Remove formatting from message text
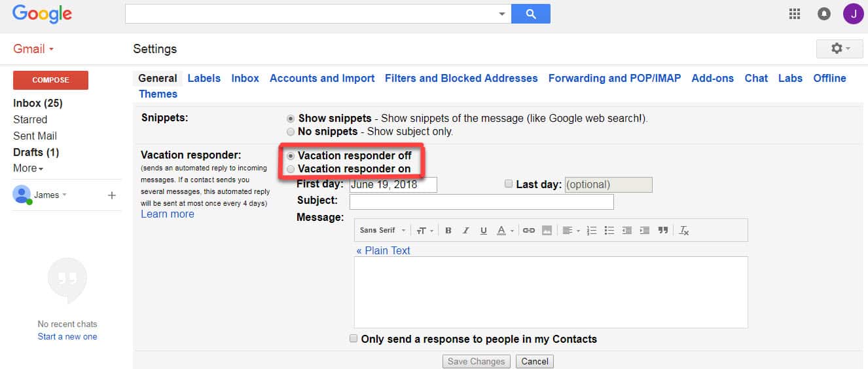 [x=684, y=230]
